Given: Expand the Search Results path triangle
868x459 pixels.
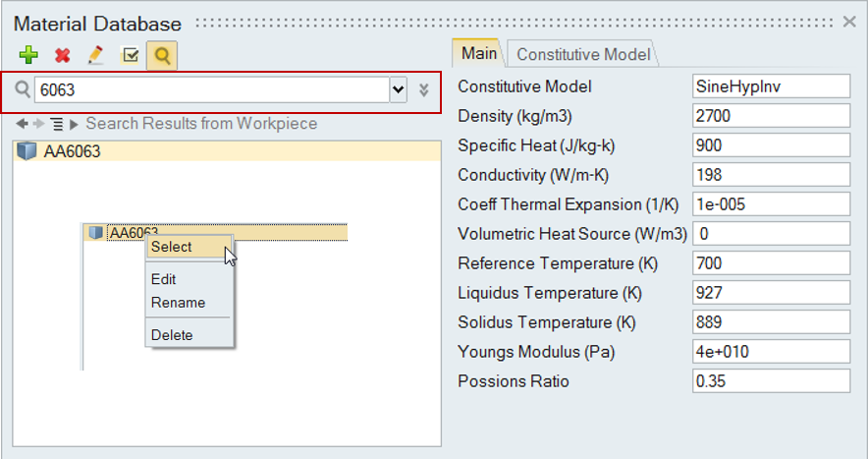Looking at the screenshot, I should pos(74,124).
